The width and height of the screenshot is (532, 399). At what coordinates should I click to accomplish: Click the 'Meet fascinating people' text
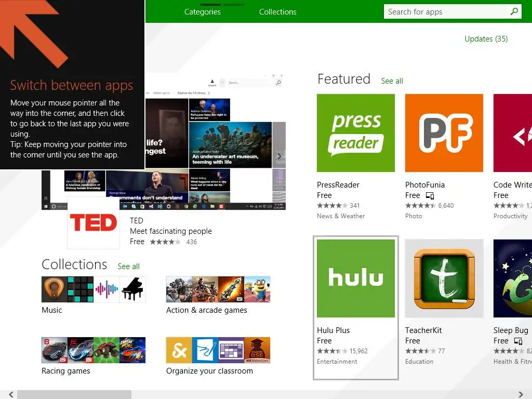[x=170, y=231]
